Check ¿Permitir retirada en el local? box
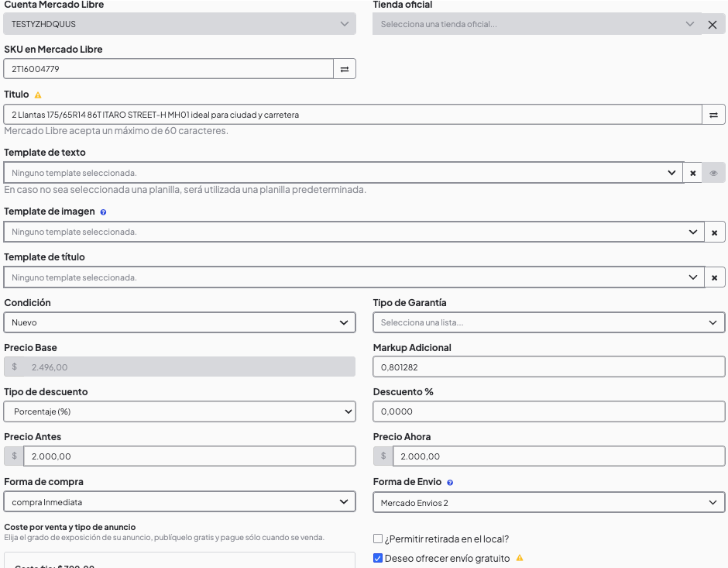 [x=378, y=539]
